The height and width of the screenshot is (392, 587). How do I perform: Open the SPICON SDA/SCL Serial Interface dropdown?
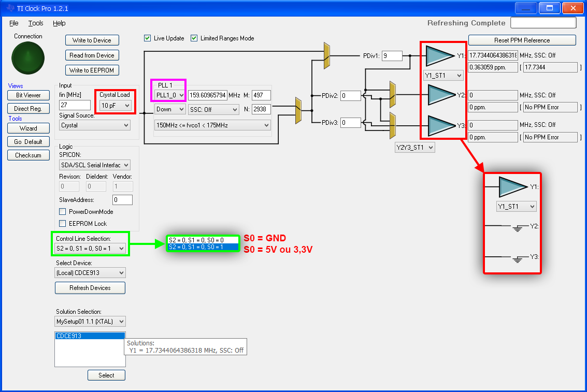(x=95, y=165)
